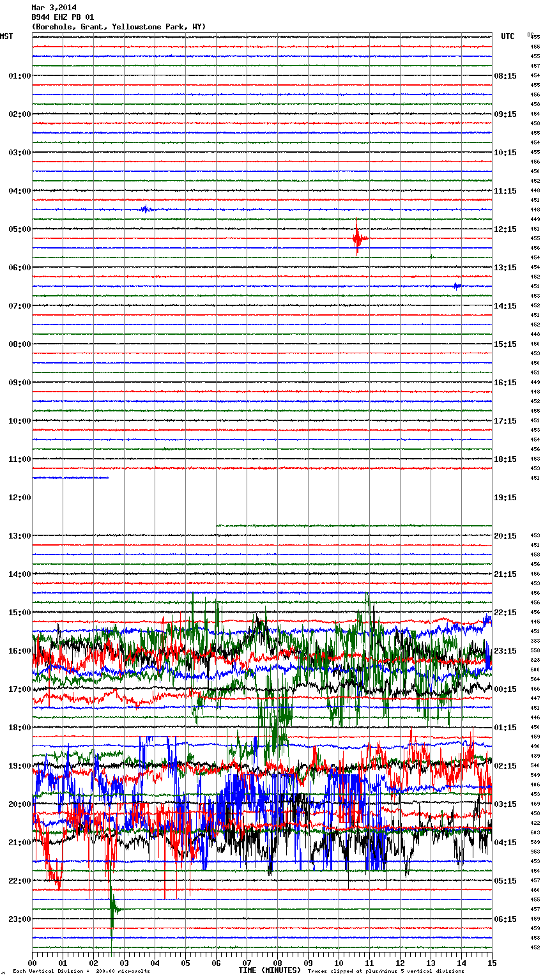Click the DC offset value 406
Viewport: 543px width, 980px height.
coord(535,785)
